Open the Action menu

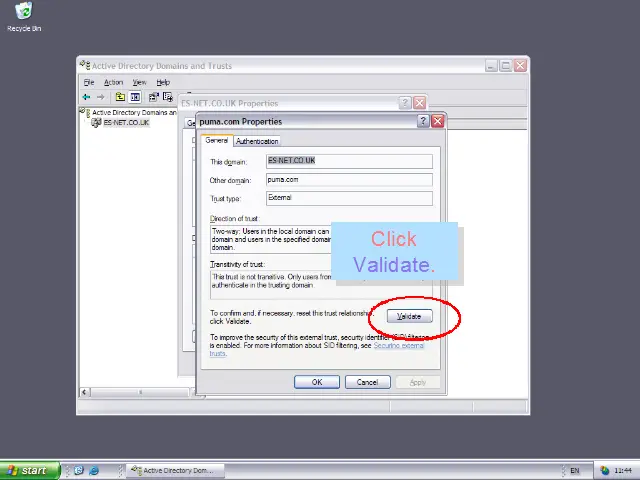[x=113, y=82]
